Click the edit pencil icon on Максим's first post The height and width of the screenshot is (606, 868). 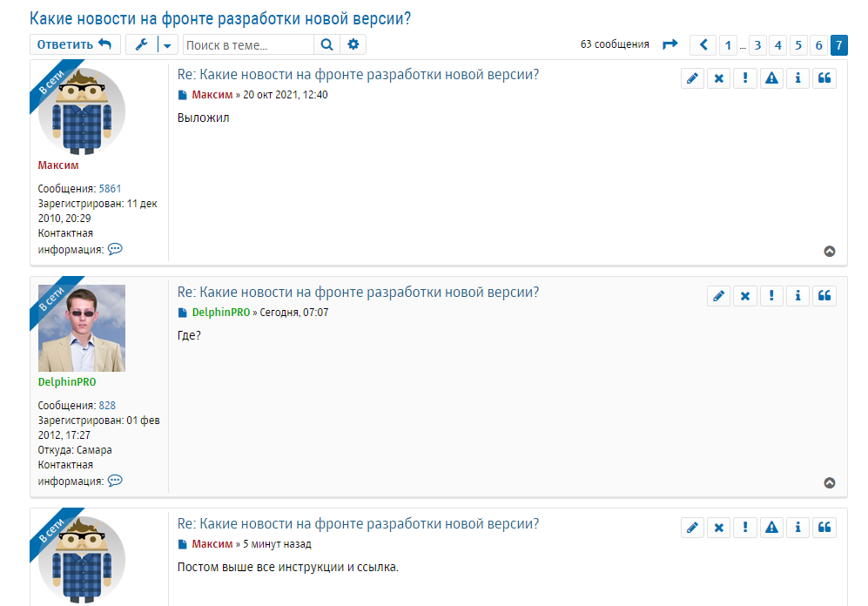click(x=692, y=78)
